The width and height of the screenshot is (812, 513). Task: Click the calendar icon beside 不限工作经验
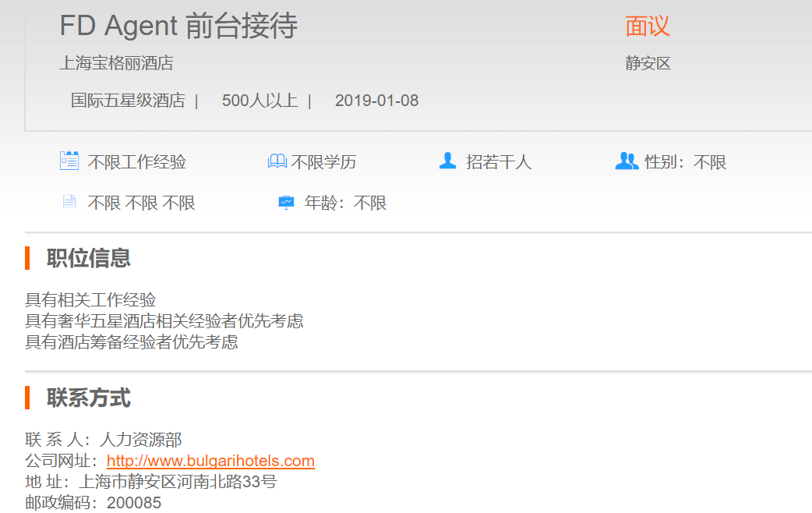(69, 161)
